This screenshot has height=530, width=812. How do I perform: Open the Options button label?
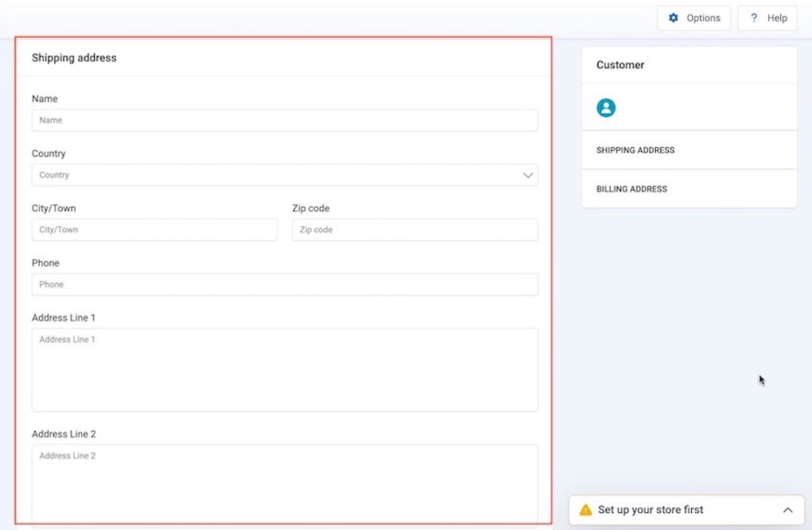[703, 18]
